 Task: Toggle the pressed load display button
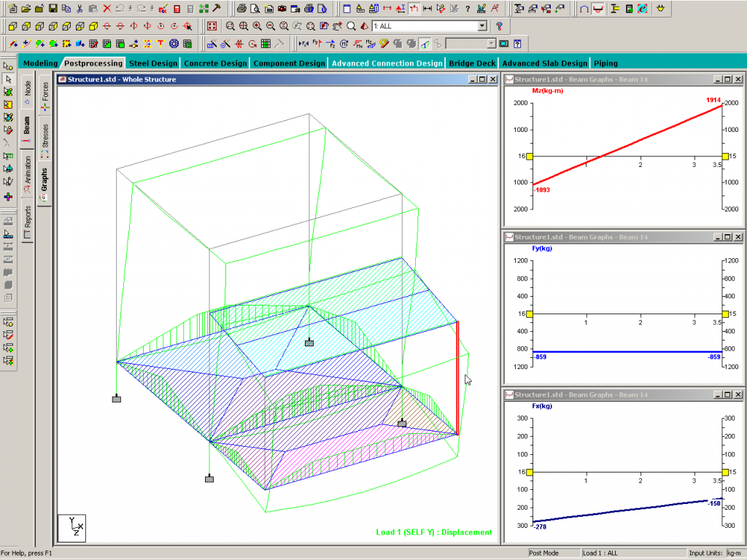click(x=414, y=9)
